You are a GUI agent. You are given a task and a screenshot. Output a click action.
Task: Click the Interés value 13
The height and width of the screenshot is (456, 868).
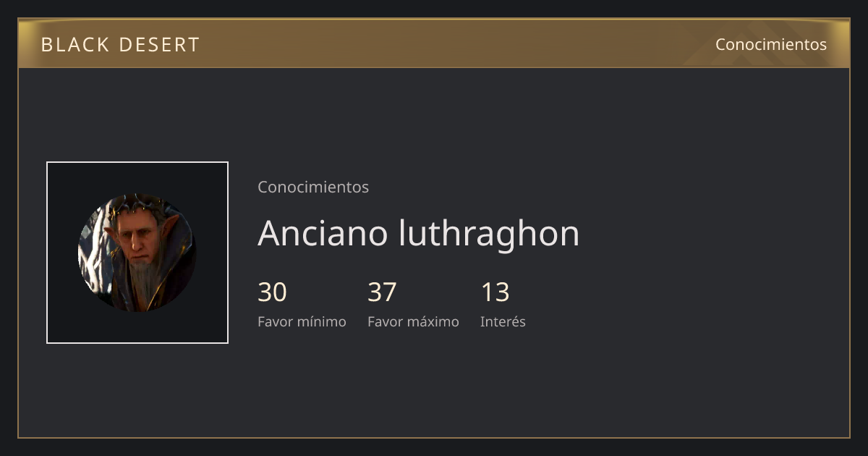pos(495,292)
